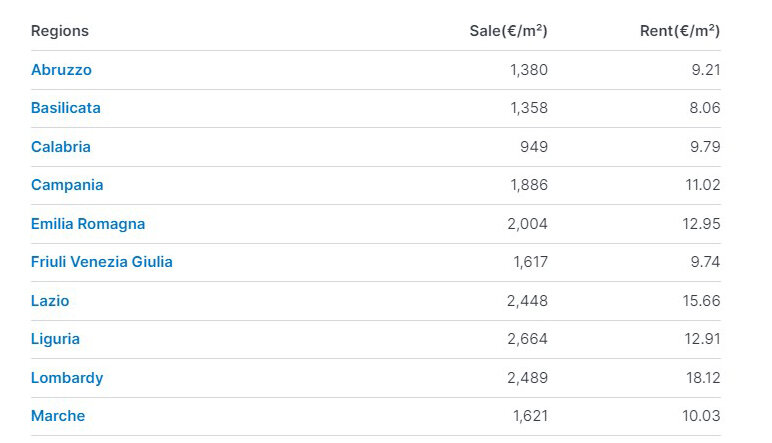Select Lombardy rent value 18.12
This screenshot has width=772, height=443.
[x=703, y=378]
